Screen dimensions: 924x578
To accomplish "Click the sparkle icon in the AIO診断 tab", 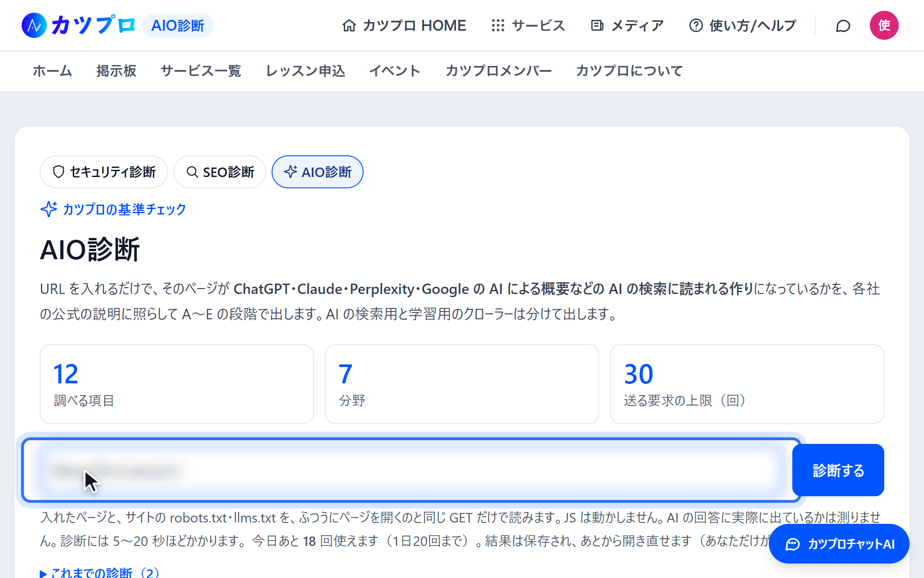I will click(291, 172).
